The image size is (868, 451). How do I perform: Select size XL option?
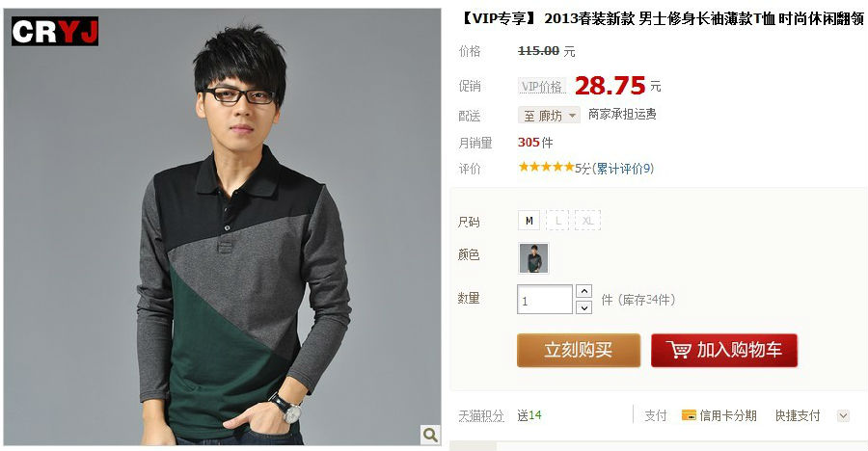(x=587, y=221)
